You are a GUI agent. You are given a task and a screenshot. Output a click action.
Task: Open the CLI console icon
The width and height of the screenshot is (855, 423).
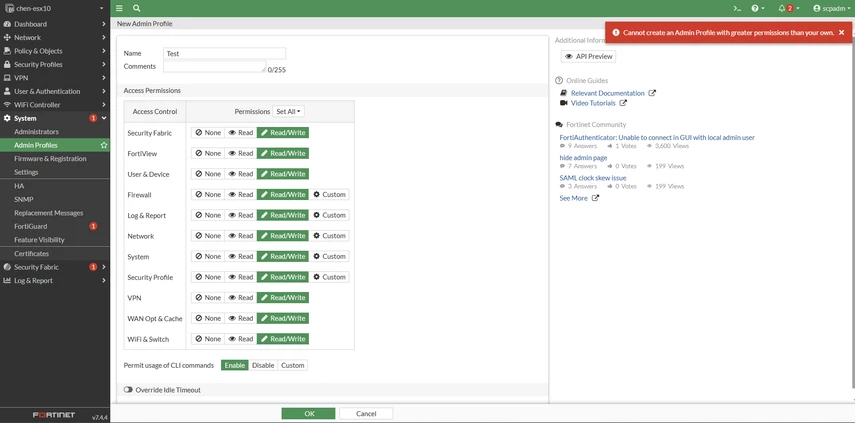click(x=737, y=8)
